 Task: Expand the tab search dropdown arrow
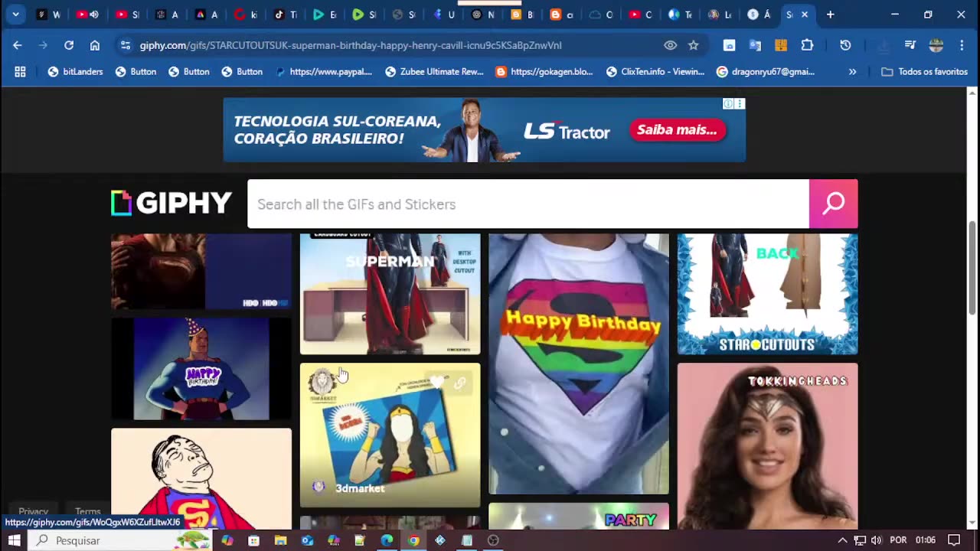click(15, 15)
